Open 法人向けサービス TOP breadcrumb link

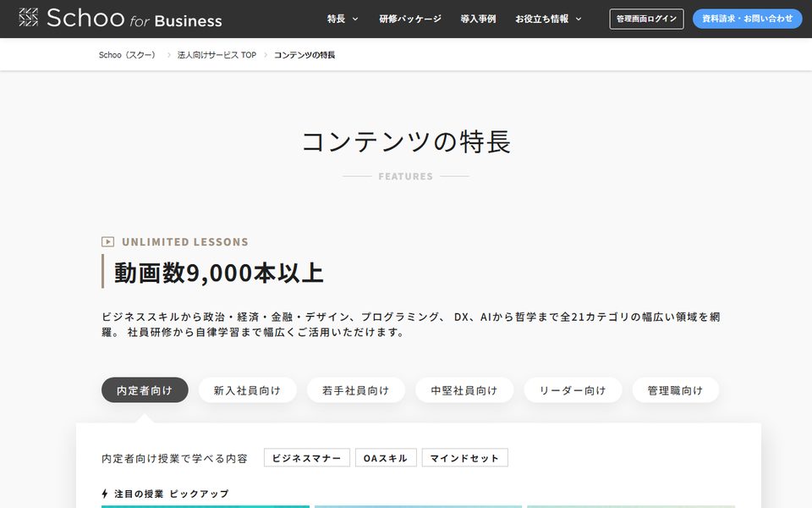coord(217,55)
